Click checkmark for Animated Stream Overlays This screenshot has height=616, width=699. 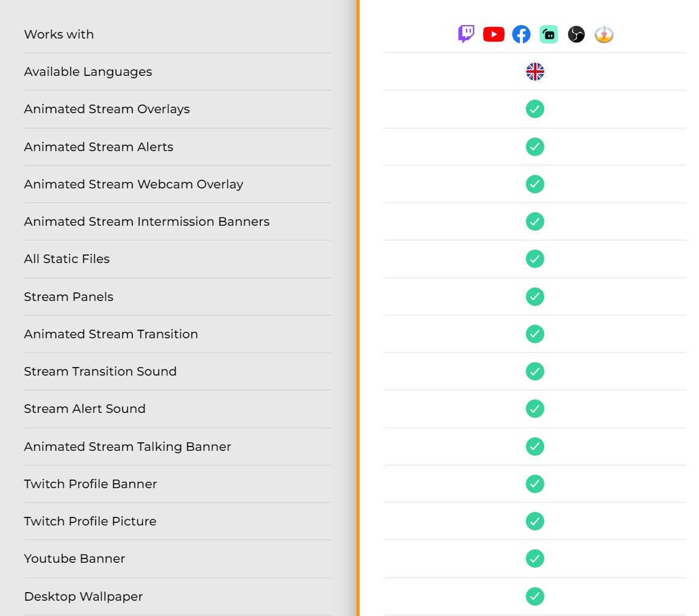coord(534,109)
